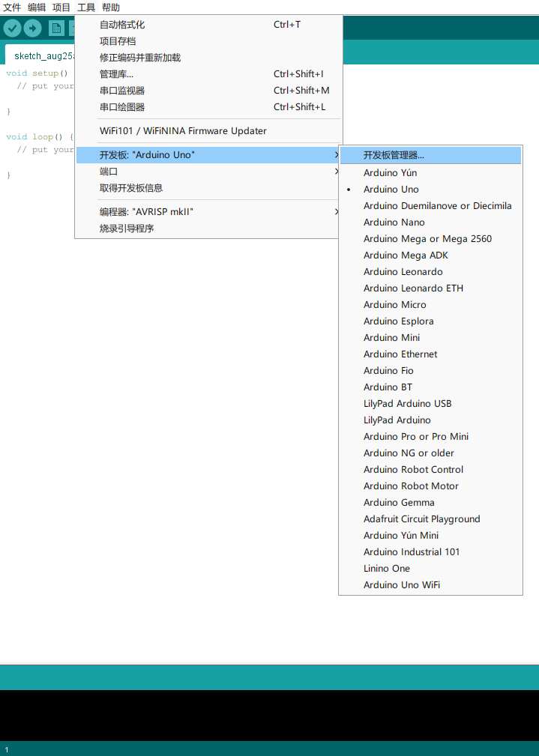Choose the Arduino Yún Mini board
This screenshot has height=756, width=539.
(430, 535)
